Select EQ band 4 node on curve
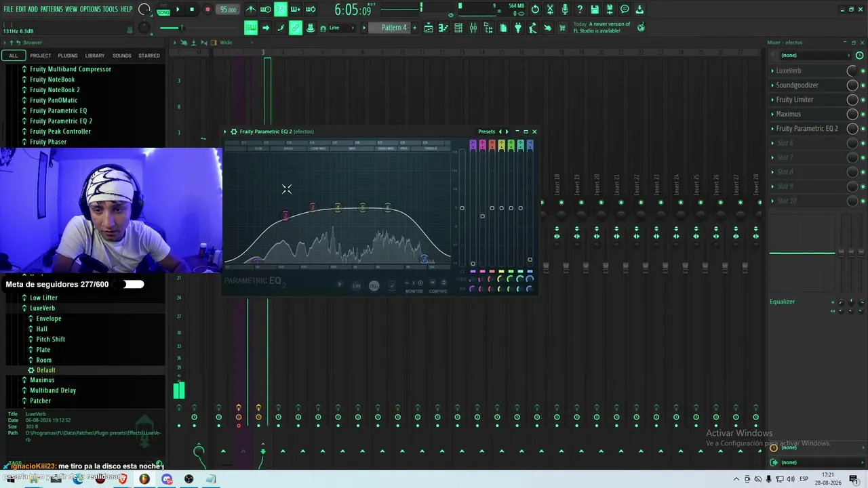 [x=338, y=207]
